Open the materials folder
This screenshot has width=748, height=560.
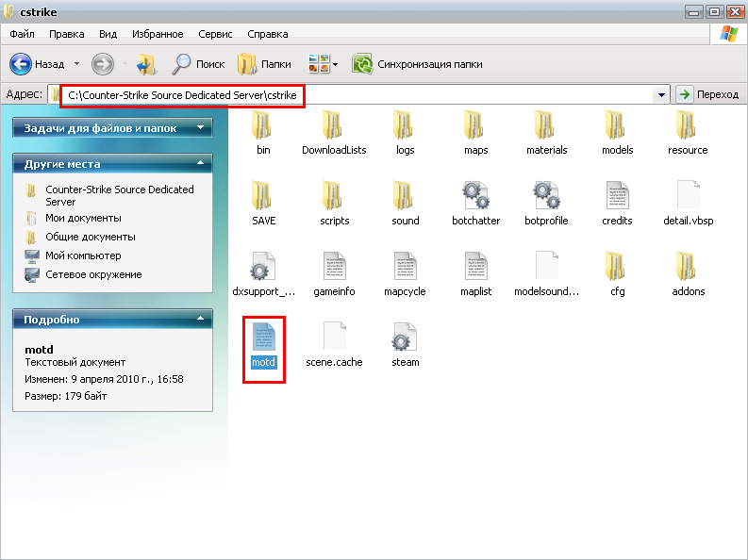click(547, 133)
